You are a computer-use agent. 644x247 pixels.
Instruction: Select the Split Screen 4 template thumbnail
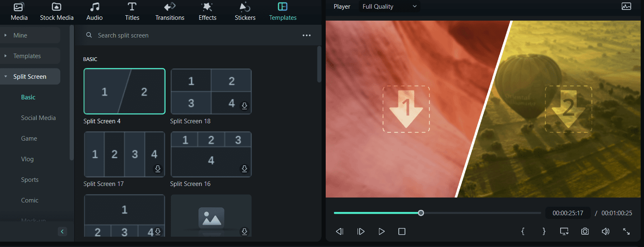point(124,91)
